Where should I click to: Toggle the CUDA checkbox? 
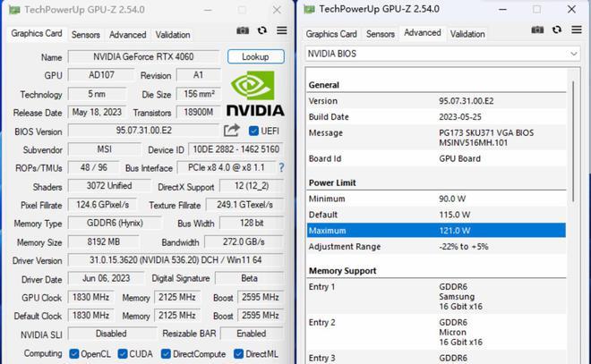pos(122,354)
